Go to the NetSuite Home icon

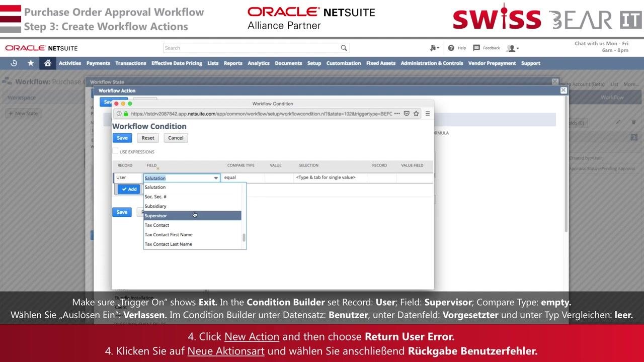coord(47,63)
